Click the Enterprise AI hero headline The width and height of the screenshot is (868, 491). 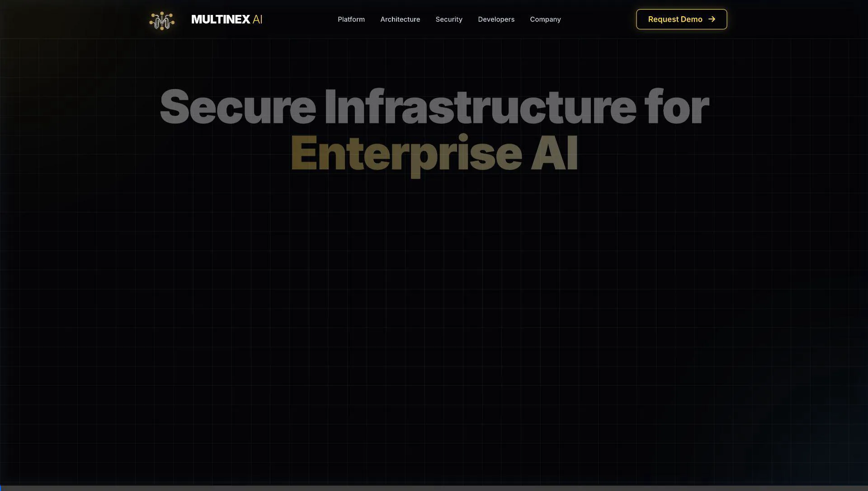coord(434,154)
